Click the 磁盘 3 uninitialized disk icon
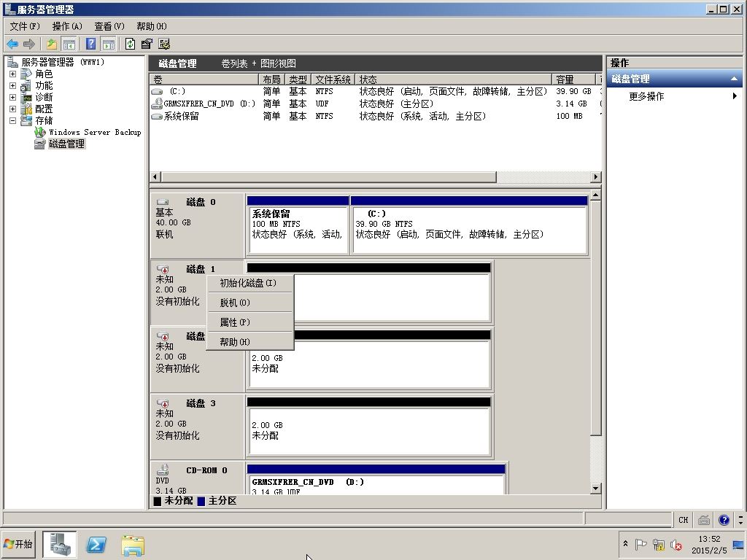The width and height of the screenshot is (747, 560). (163, 403)
